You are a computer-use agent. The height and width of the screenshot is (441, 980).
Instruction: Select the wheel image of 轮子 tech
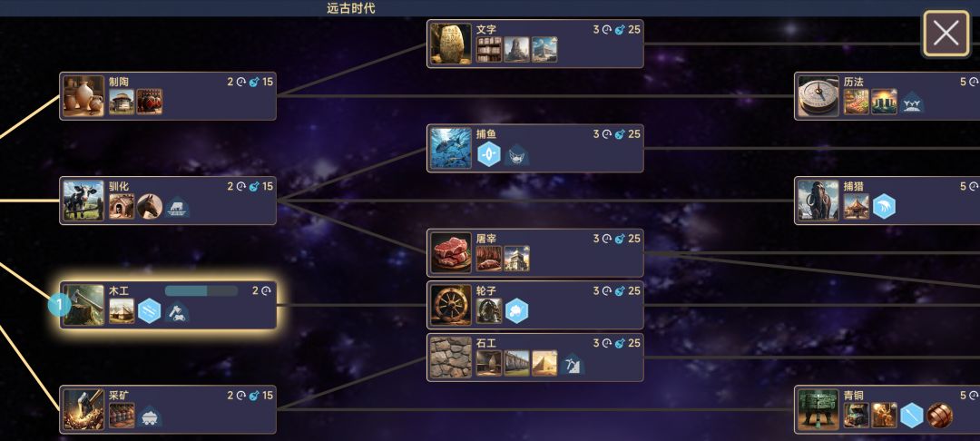point(451,306)
